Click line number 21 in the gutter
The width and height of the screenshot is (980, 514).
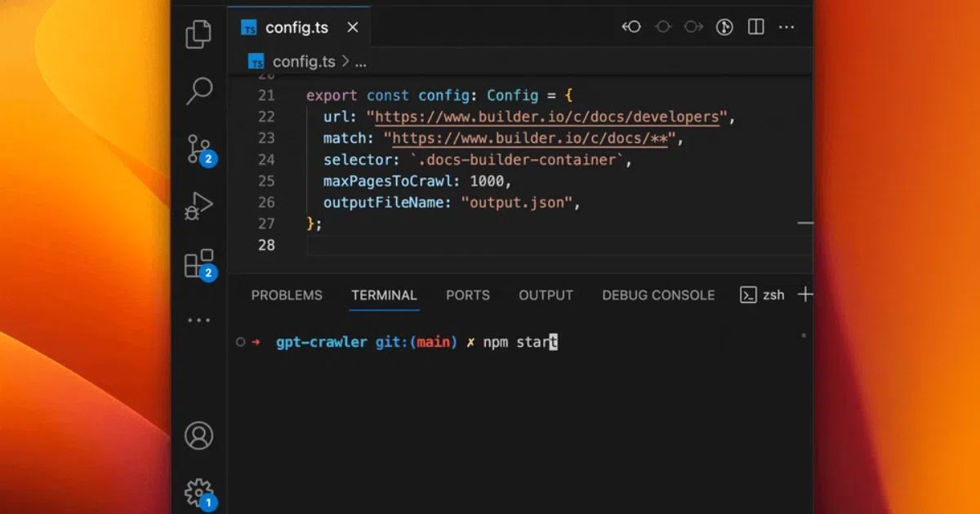[x=266, y=95]
